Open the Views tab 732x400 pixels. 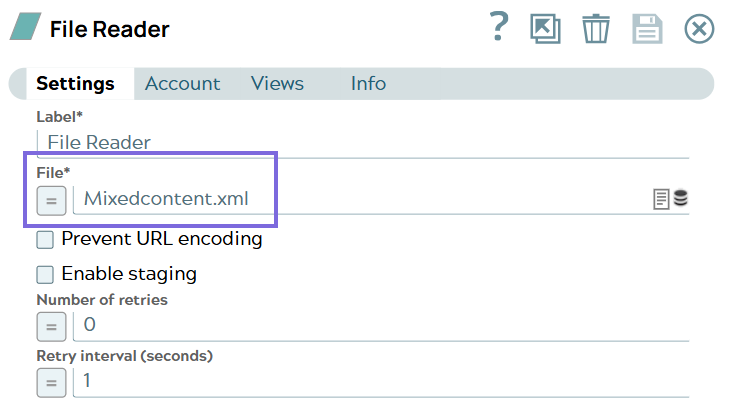tap(277, 84)
